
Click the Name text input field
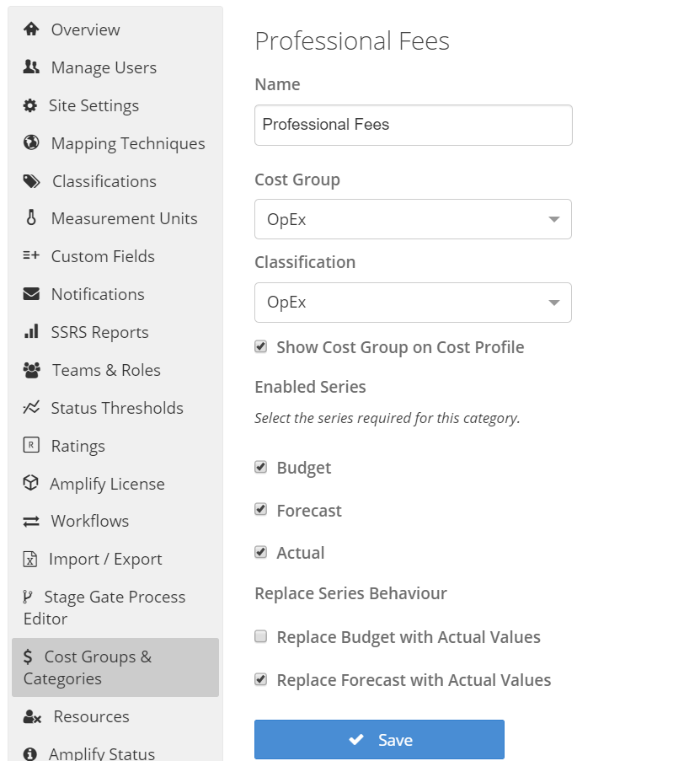click(413, 125)
